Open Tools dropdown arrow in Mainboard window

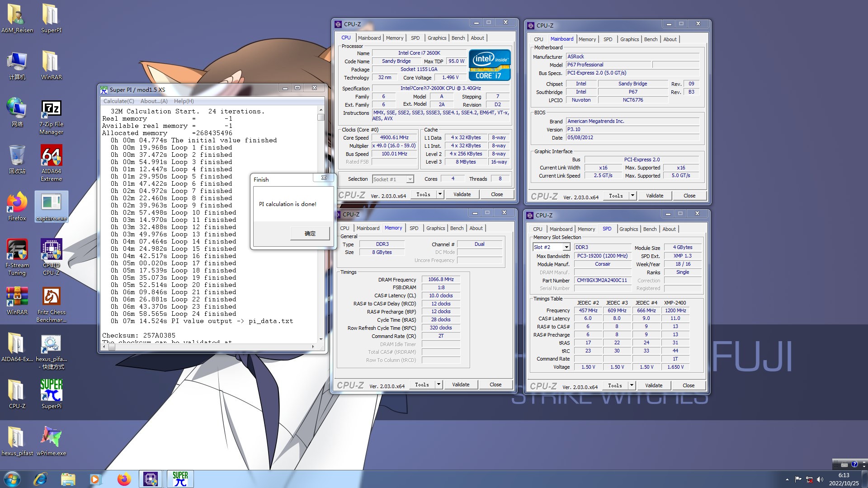tap(632, 196)
